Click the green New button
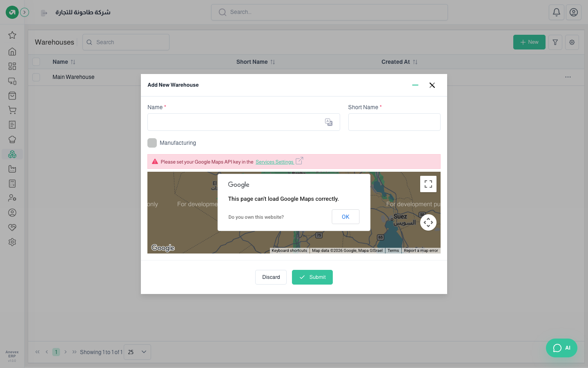The height and width of the screenshot is (368, 588). (x=529, y=42)
